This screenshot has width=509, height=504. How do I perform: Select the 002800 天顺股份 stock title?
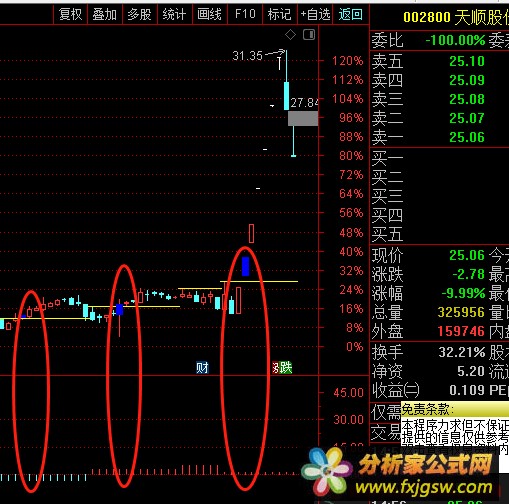click(456, 17)
